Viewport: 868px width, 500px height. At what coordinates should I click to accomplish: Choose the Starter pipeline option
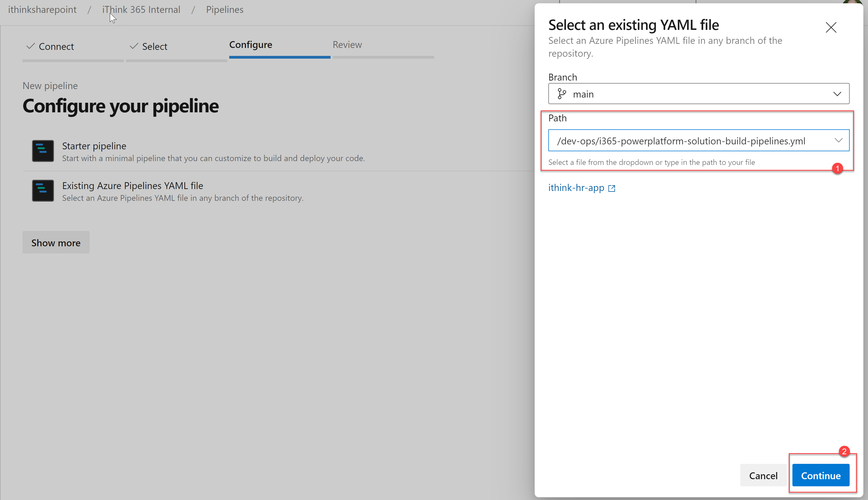(x=94, y=146)
